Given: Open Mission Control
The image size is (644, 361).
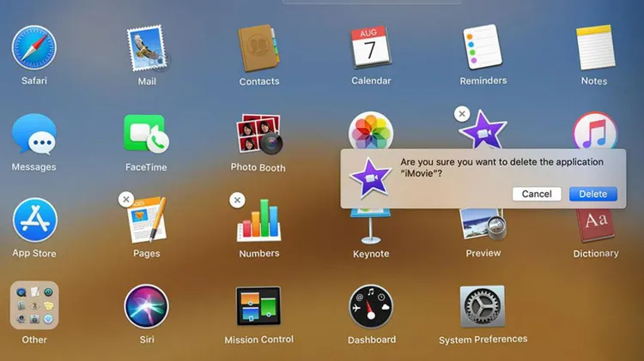Looking at the screenshot, I should (258, 306).
